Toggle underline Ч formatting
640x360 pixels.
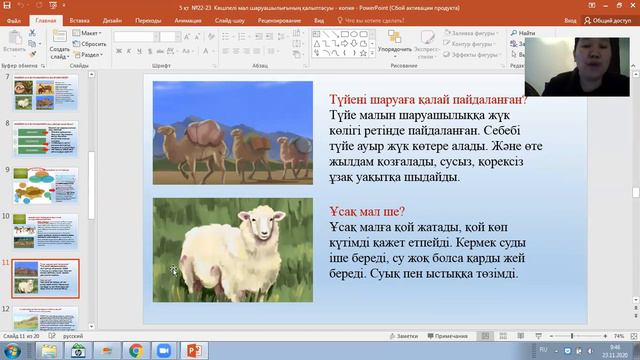click(x=139, y=51)
